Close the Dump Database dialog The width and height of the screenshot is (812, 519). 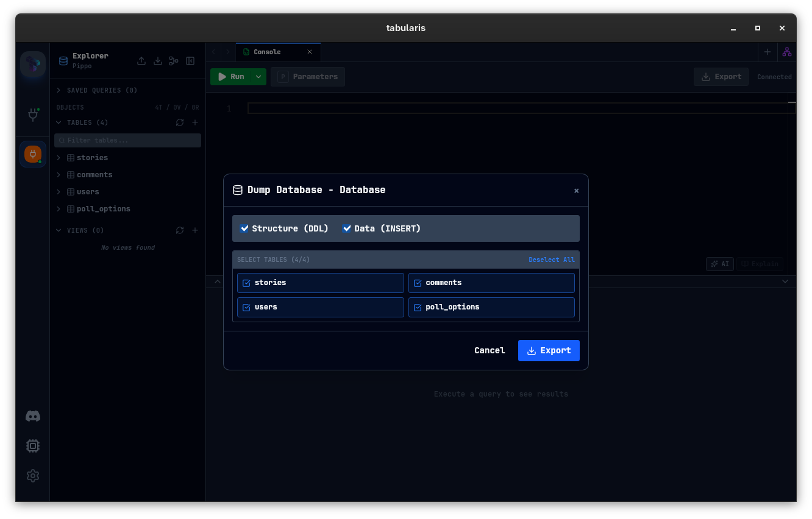[576, 191]
